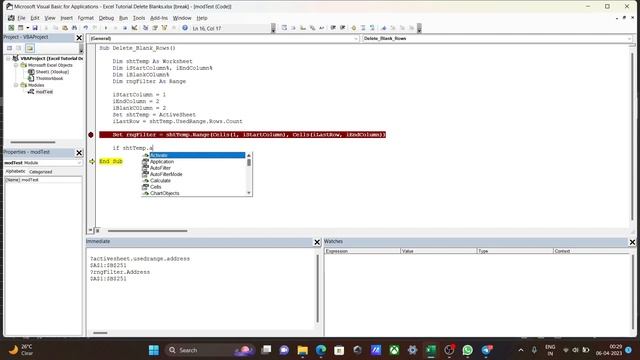Toggle breakpoint with the hand icon
This screenshot has height=360, width=640.
coord(353,28)
